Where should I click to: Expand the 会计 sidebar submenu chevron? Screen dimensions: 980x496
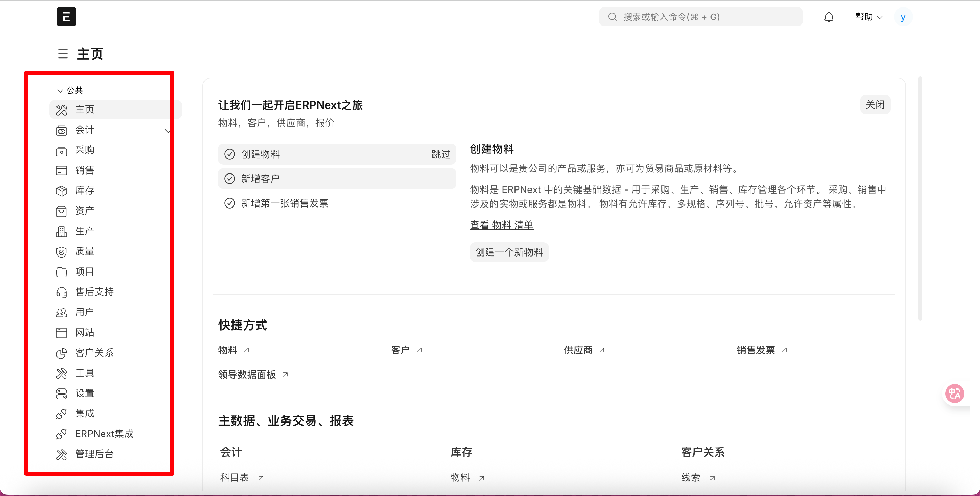[x=167, y=131]
